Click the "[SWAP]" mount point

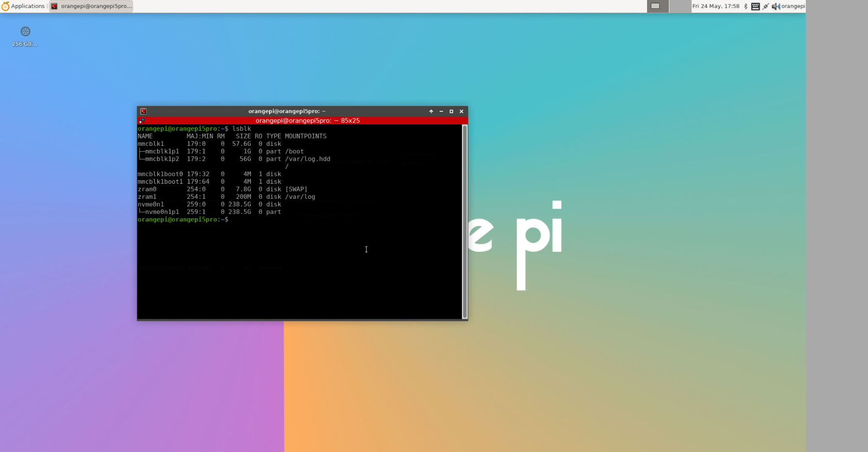296,189
